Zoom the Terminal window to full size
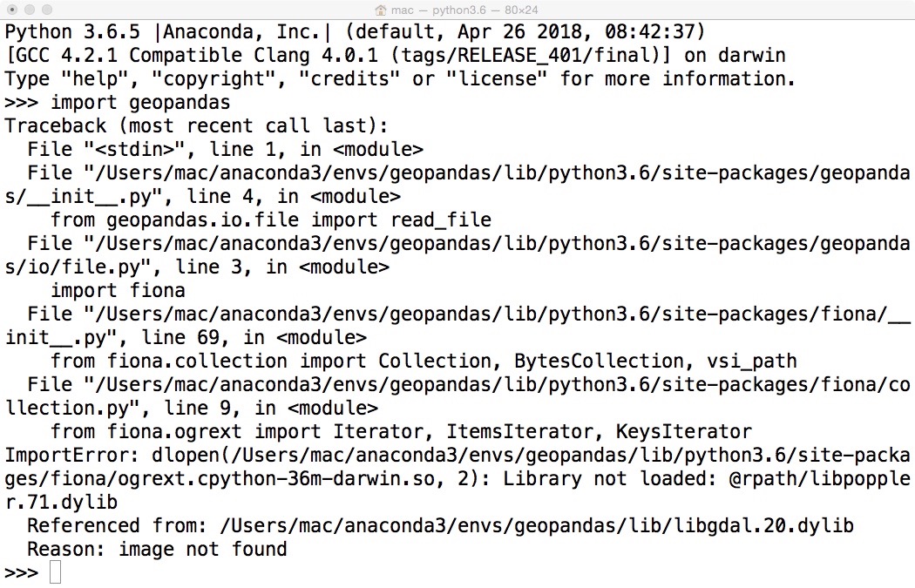 pos(46,10)
